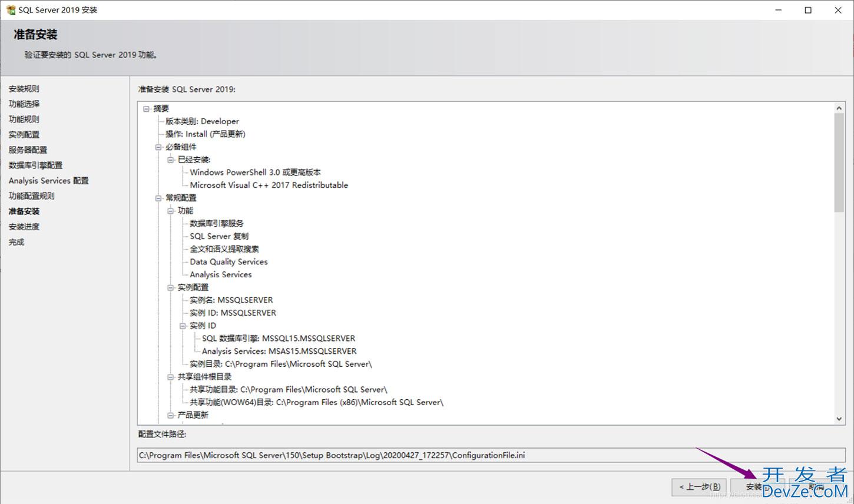
Task: Go to the 功能规则 step
Action: [x=24, y=120]
